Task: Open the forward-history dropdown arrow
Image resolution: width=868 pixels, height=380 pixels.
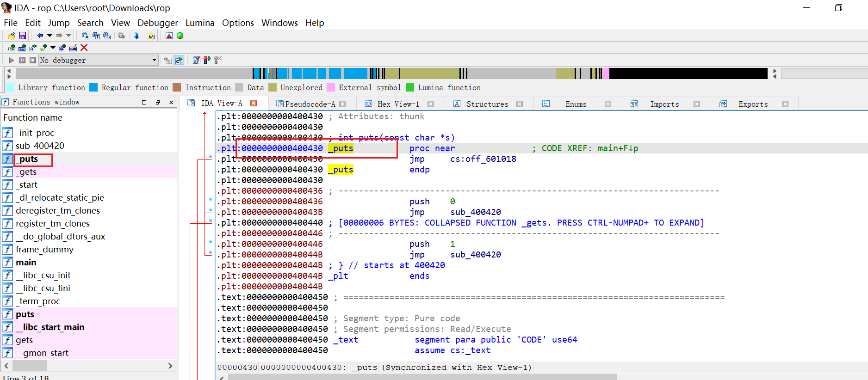Action: pyautogui.click(x=68, y=36)
